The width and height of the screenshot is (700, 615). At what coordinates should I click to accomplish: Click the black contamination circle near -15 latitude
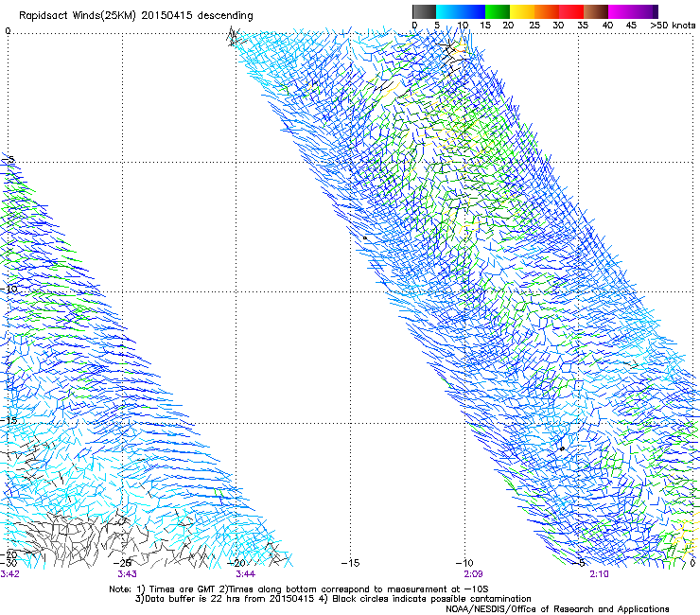[x=562, y=448]
